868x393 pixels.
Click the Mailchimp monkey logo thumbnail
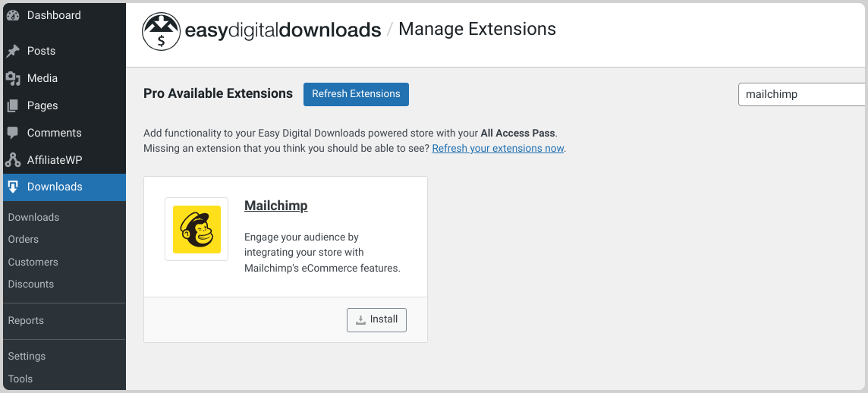point(197,229)
